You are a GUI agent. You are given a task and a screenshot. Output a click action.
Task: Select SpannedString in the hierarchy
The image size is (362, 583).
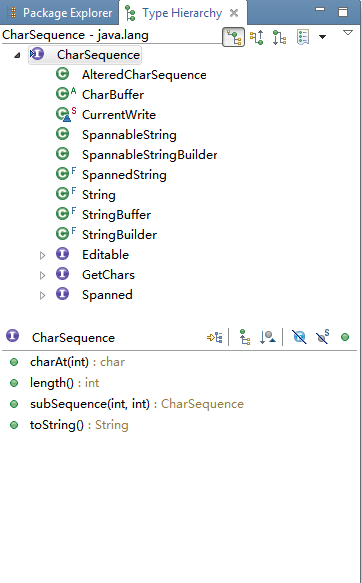click(124, 175)
